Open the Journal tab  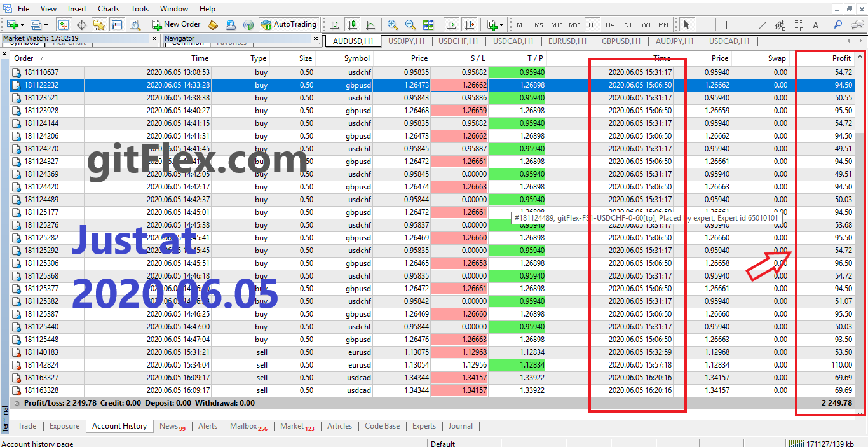pos(460,426)
